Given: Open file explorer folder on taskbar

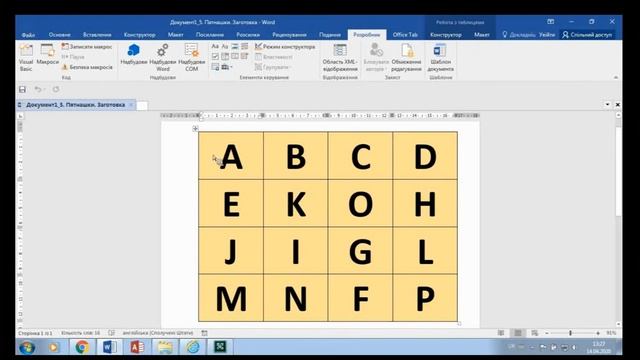Looking at the screenshot, I should tap(165, 347).
